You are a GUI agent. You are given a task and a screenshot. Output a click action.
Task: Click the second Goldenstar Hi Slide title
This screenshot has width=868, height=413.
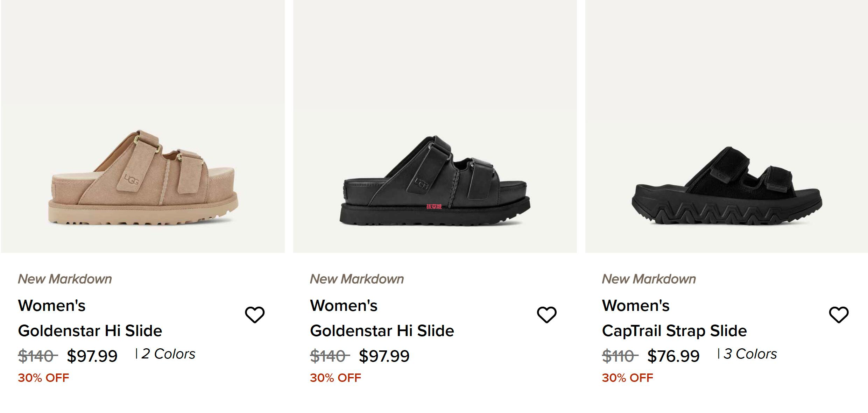[382, 331]
